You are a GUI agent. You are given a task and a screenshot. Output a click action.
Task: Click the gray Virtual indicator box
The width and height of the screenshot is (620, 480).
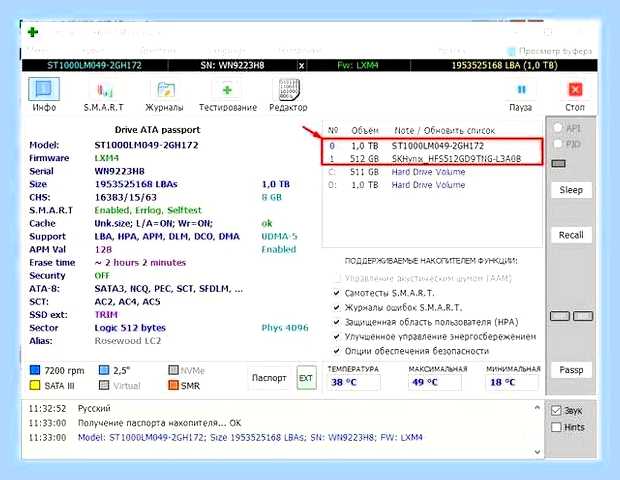[104, 385]
